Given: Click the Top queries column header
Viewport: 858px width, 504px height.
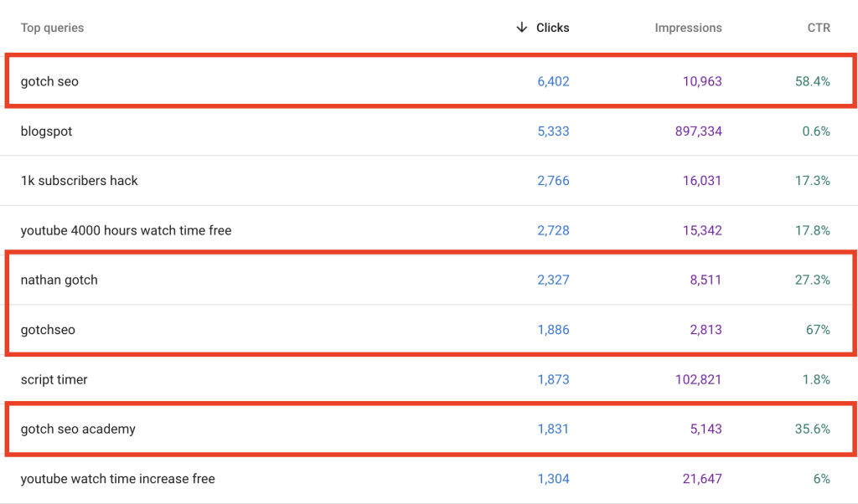Looking at the screenshot, I should [x=52, y=28].
